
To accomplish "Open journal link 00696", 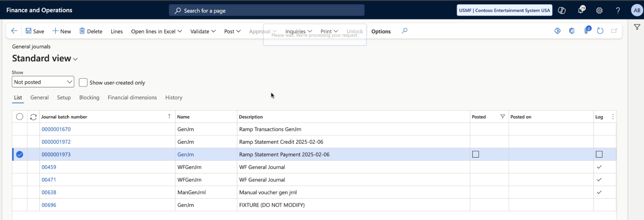I will point(49,205).
